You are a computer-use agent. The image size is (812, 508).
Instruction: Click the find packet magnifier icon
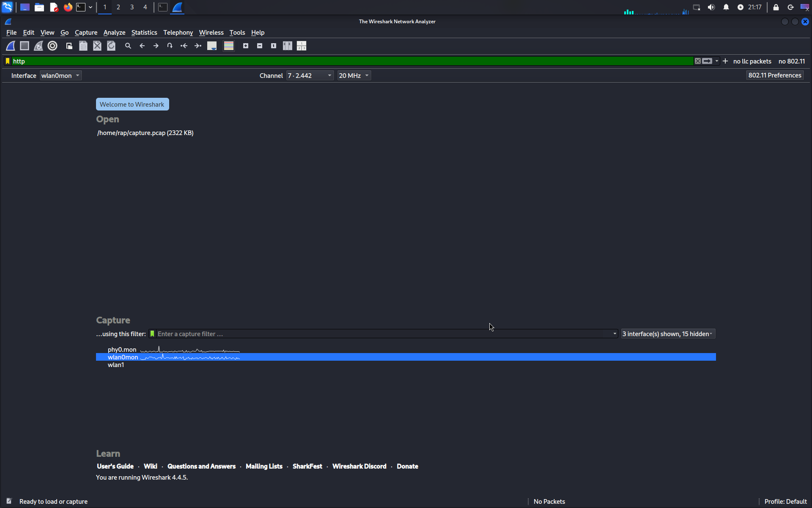pos(128,46)
